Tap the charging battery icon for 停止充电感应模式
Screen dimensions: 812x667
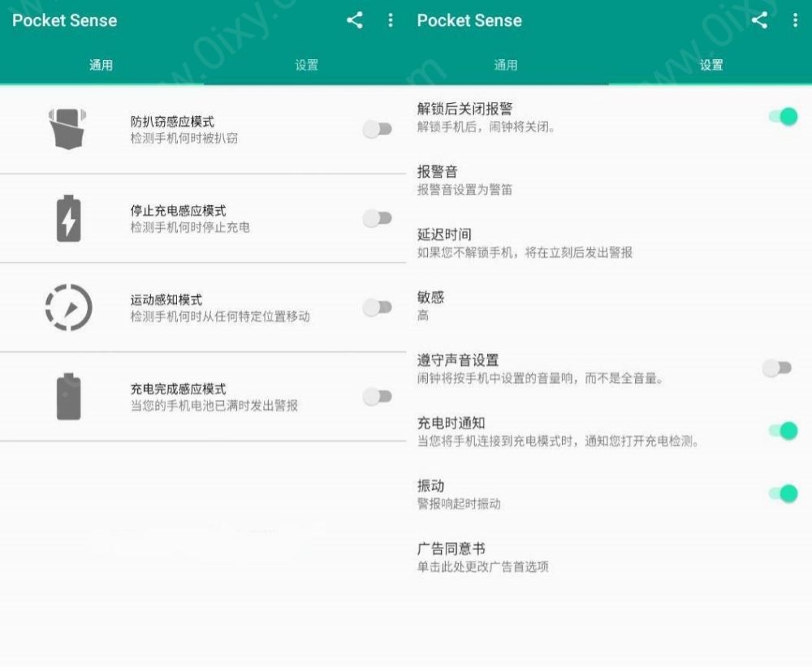click(x=68, y=218)
